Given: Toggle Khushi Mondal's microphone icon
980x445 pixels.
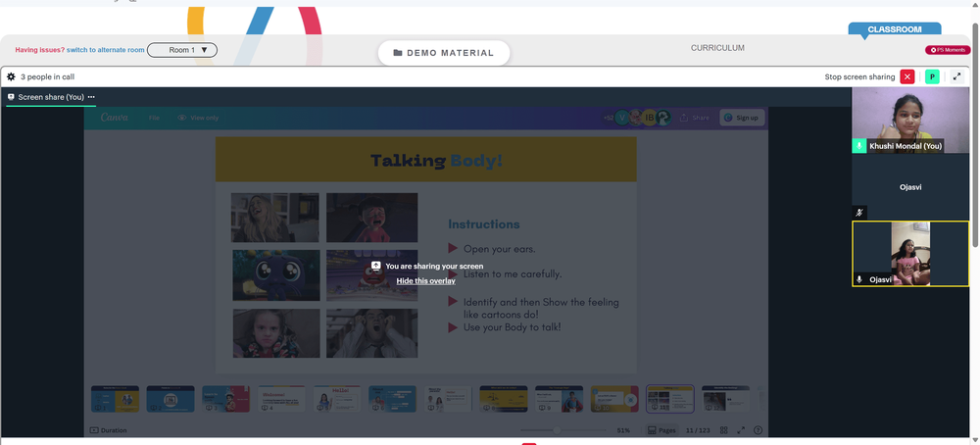Looking at the screenshot, I should [x=859, y=146].
